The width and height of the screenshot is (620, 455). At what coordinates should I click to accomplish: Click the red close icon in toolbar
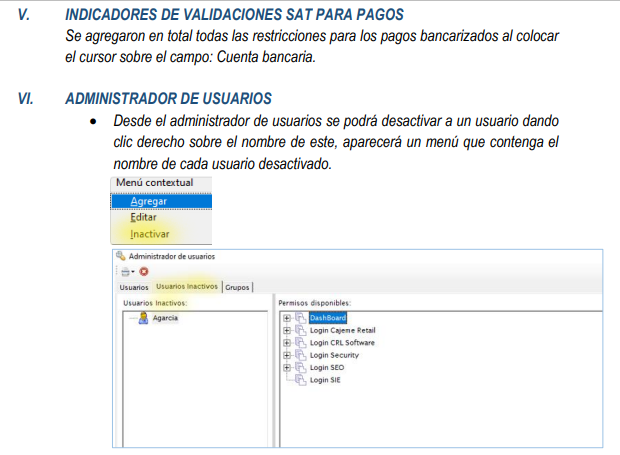(144, 272)
